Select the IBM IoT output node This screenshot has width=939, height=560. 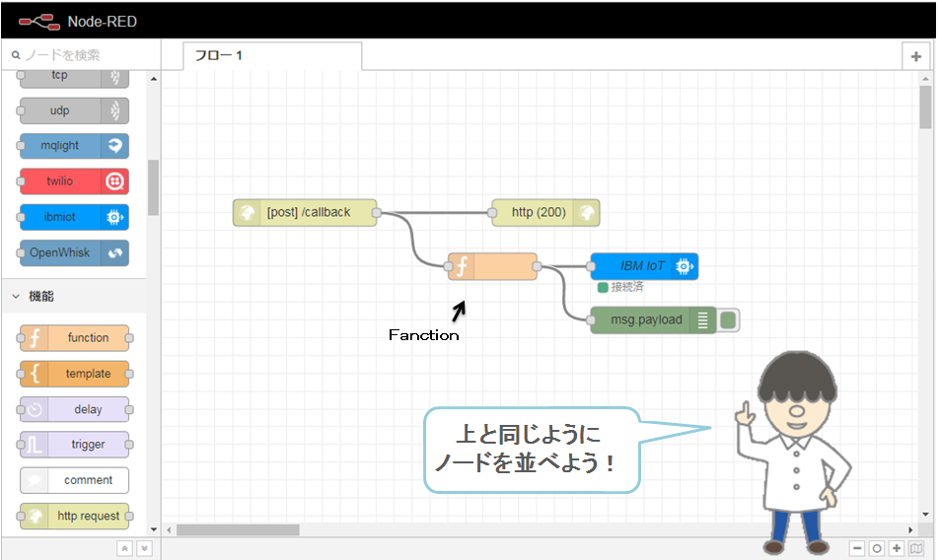pos(644,266)
